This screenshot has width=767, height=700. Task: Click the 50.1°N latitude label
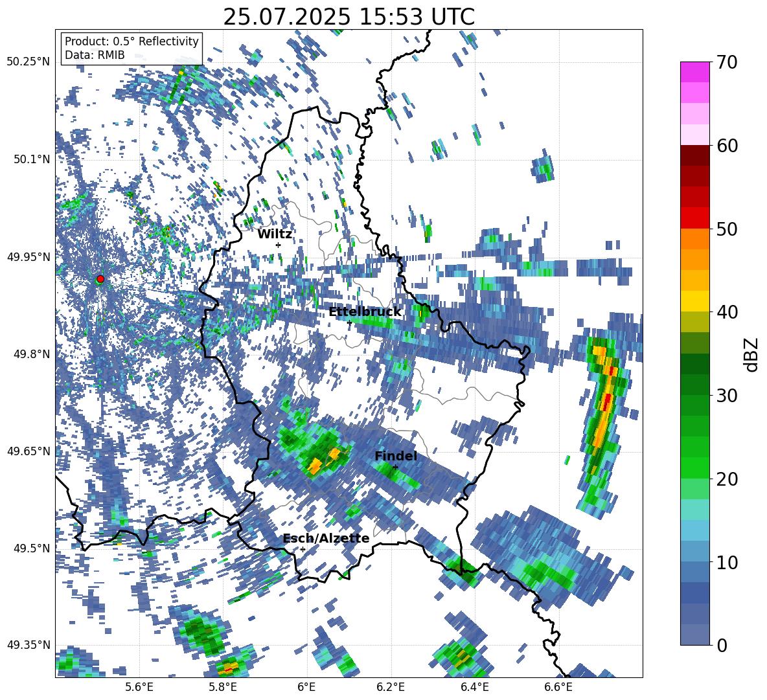pos(30,159)
